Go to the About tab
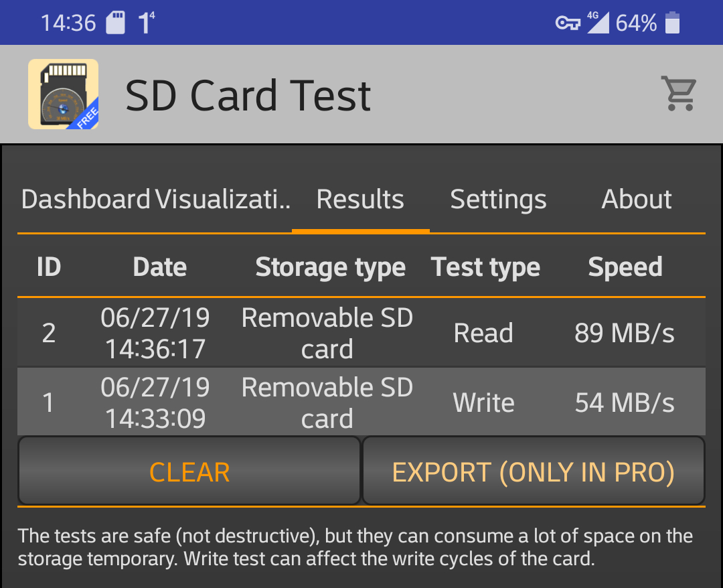This screenshot has height=588, width=723. click(x=637, y=199)
